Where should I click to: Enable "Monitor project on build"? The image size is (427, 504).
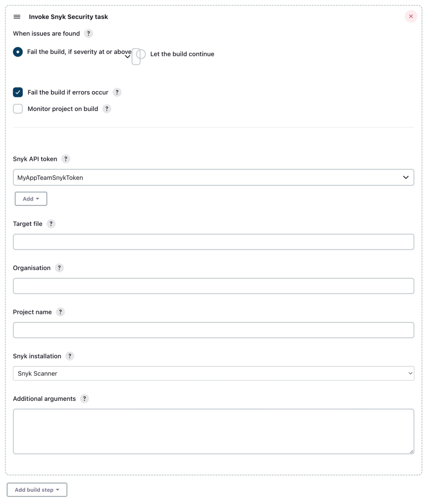[x=18, y=109]
